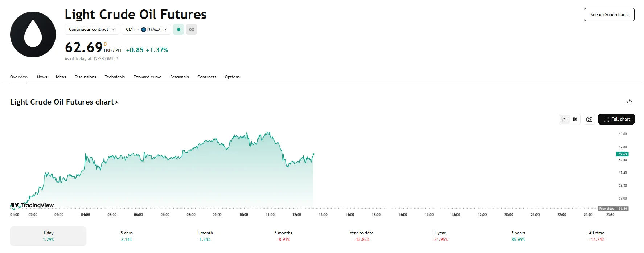Choose the 5 years range
Image resolution: width=644 pixels, height=253 pixels.
[518, 236]
